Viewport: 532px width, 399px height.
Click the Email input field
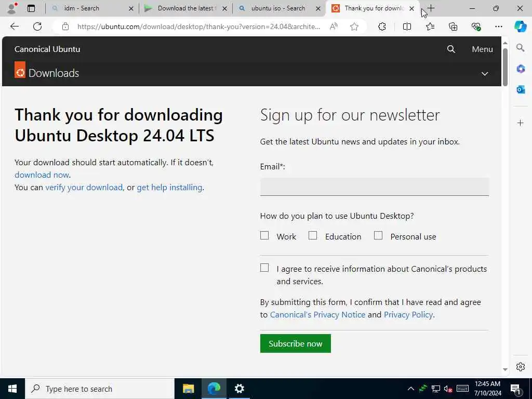(x=374, y=187)
